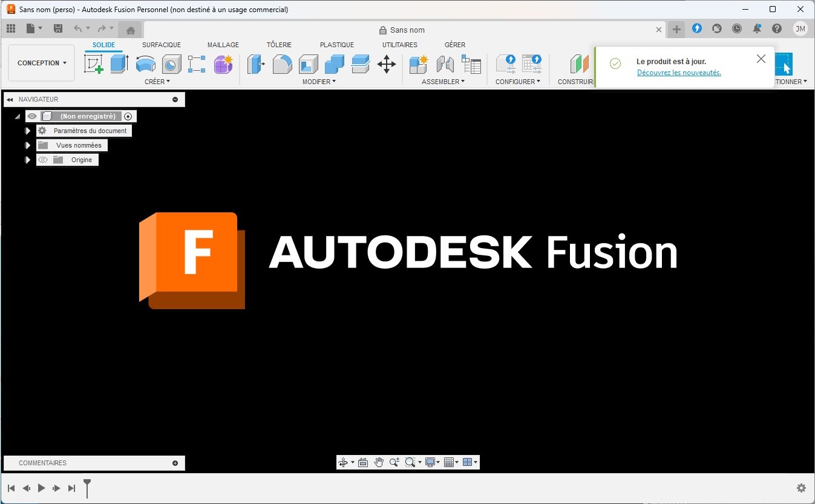Open the CONCEPTION workspace dropdown

coord(42,63)
